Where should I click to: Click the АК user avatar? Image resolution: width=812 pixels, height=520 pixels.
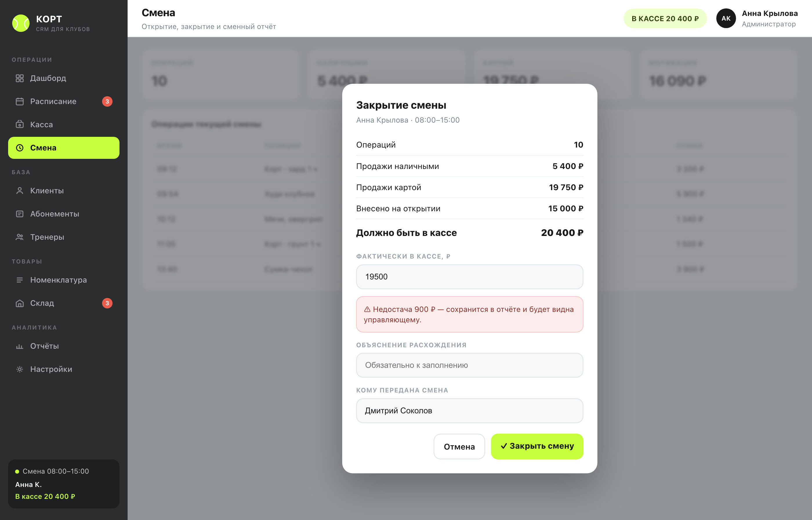tap(726, 19)
